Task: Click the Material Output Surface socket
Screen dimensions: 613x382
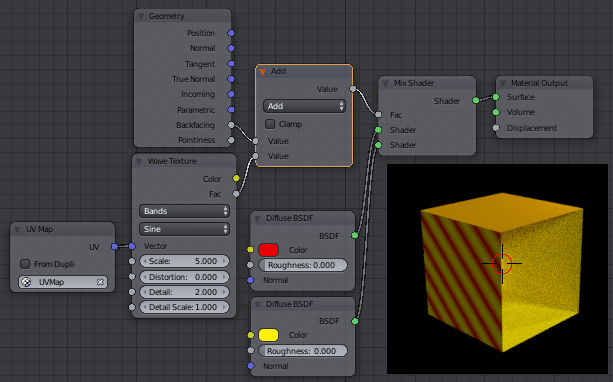Action: tap(496, 97)
